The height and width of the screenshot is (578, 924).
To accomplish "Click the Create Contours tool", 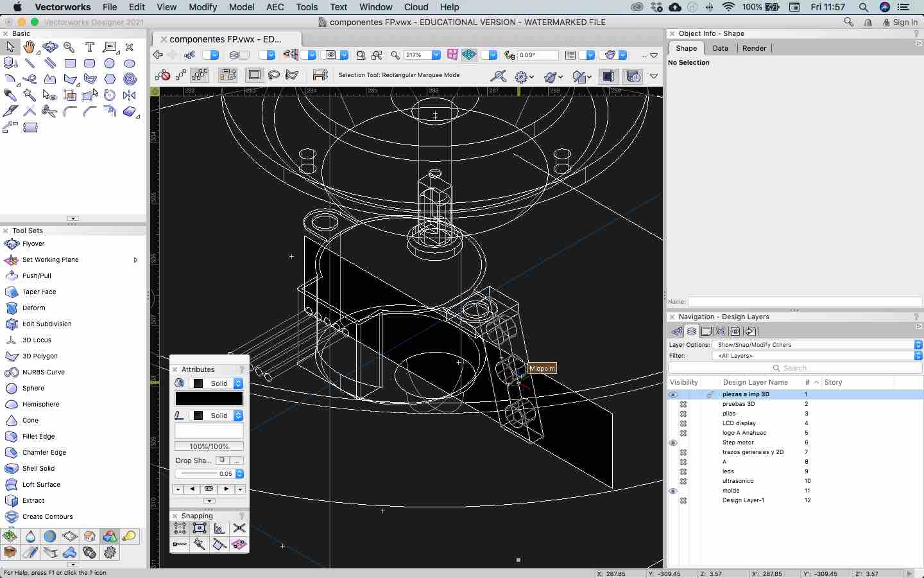I will (x=47, y=517).
